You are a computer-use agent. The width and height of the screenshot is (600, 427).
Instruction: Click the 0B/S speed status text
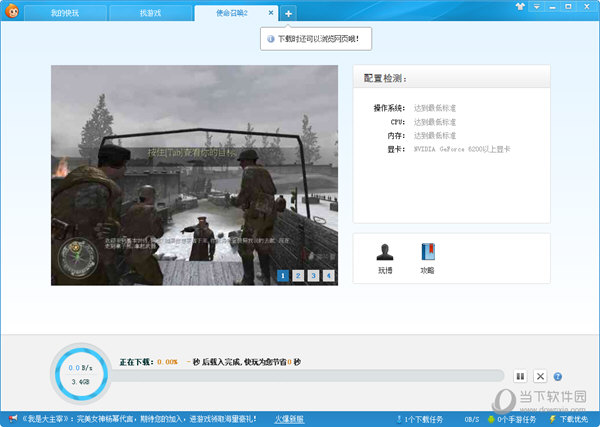(472, 419)
